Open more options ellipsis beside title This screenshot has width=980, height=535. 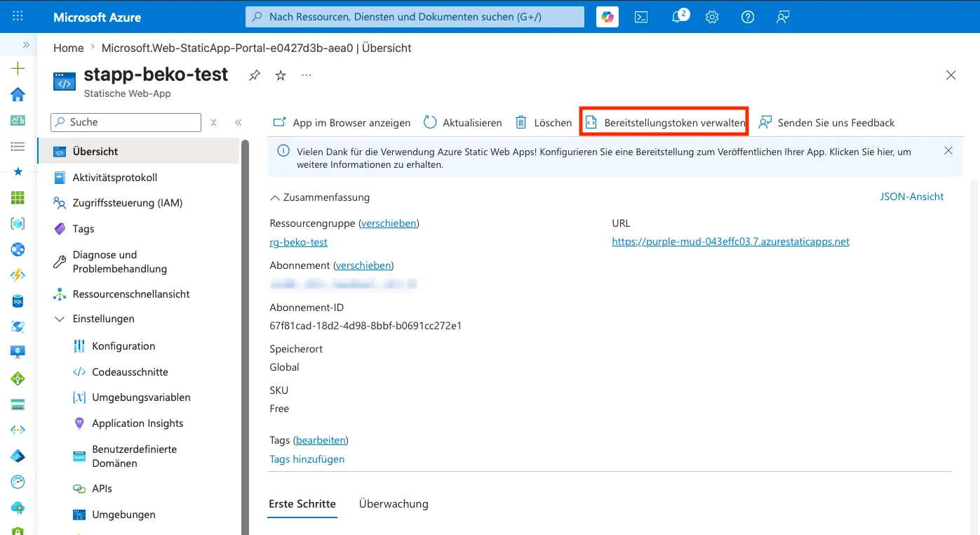[x=307, y=74]
